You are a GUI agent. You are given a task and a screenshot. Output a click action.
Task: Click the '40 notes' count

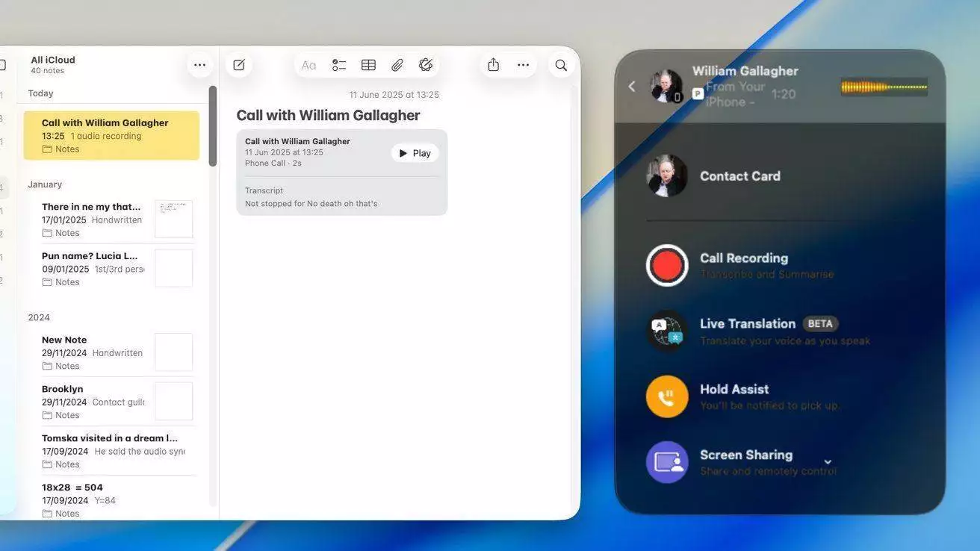(47, 71)
